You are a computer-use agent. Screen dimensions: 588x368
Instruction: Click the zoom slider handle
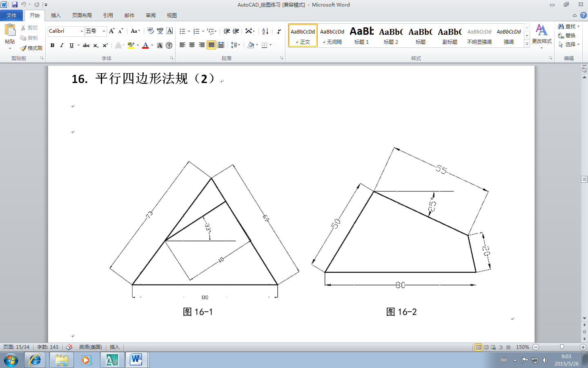pyautogui.click(x=562, y=347)
